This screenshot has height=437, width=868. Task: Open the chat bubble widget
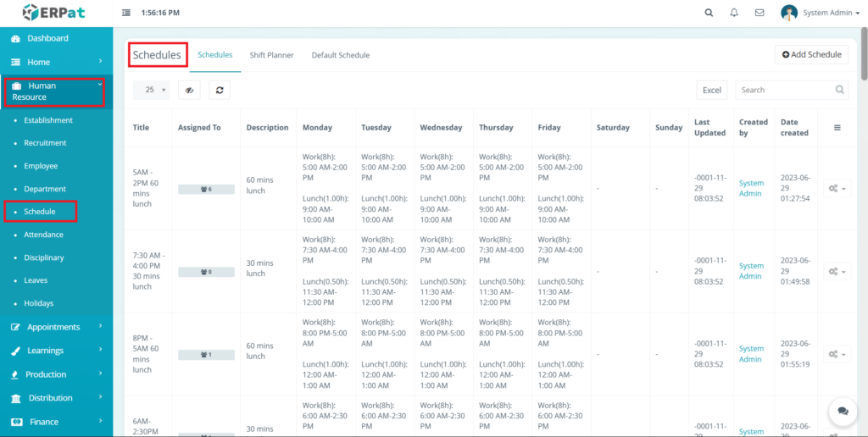click(843, 411)
